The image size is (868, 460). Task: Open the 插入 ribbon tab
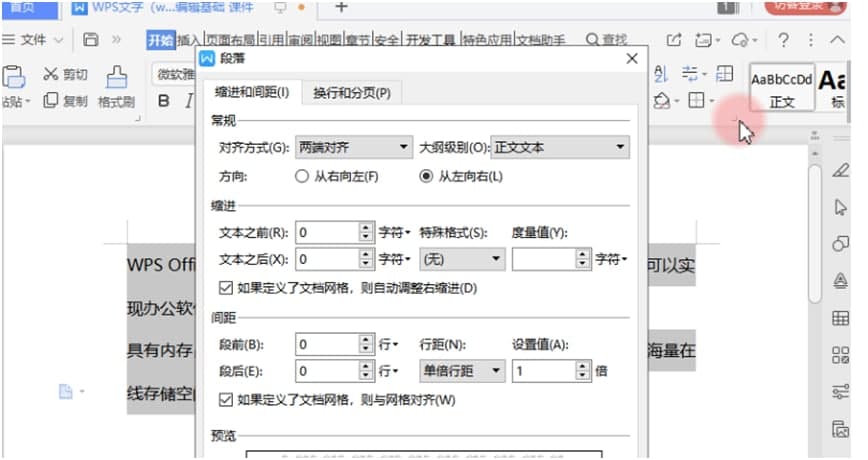coord(189,40)
